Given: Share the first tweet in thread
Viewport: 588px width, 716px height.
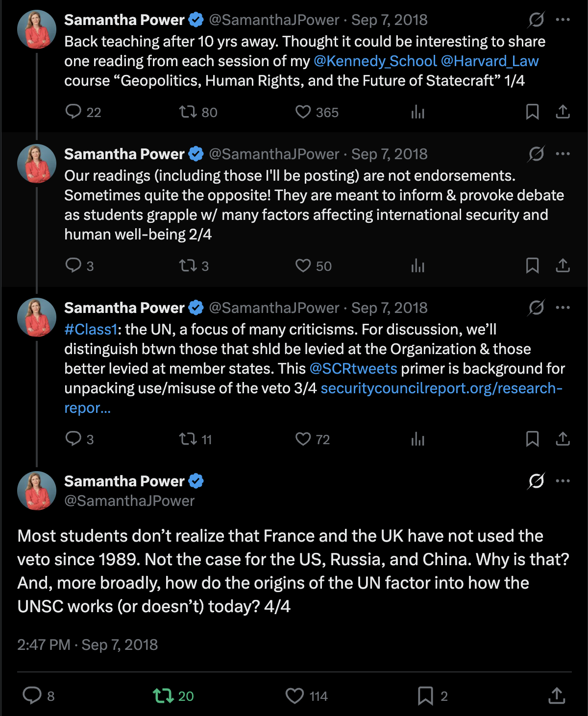Looking at the screenshot, I should pyautogui.click(x=563, y=112).
